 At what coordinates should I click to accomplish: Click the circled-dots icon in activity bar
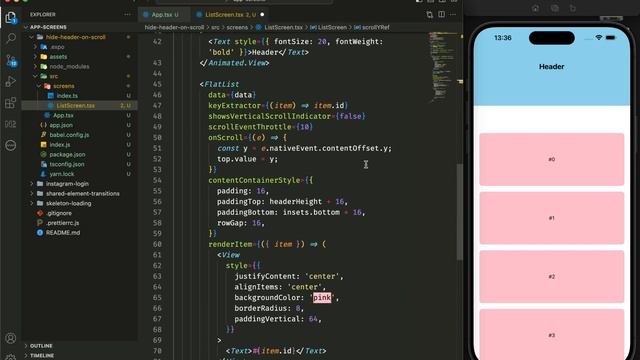point(11,145)
